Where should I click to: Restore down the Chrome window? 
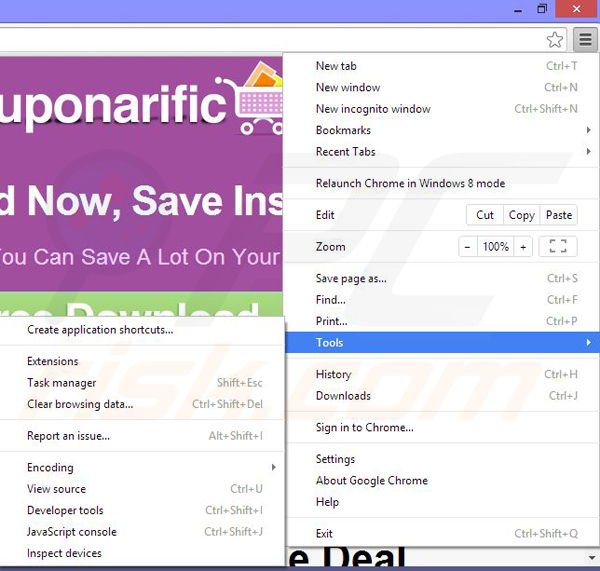coord(542,9)
